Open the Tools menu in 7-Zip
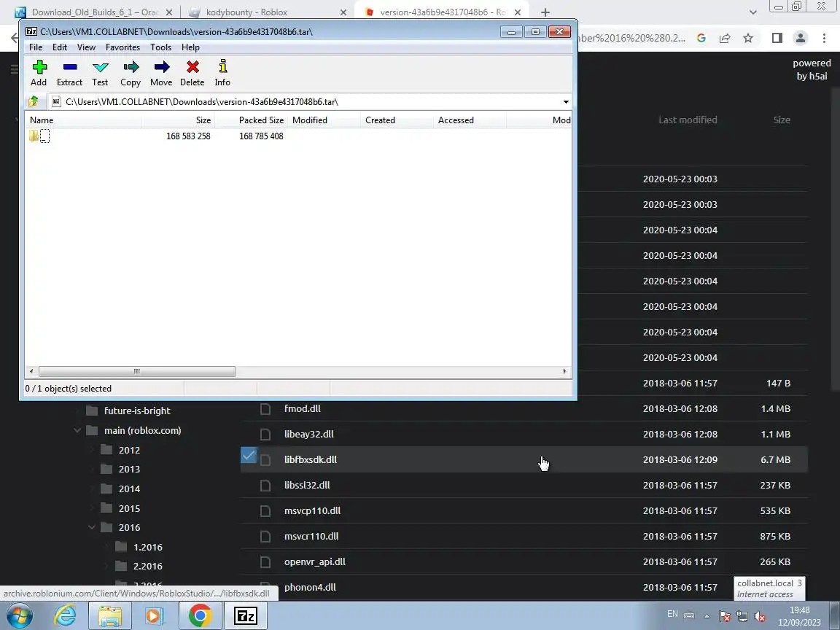The image size is (840, 630). point(160,47)
